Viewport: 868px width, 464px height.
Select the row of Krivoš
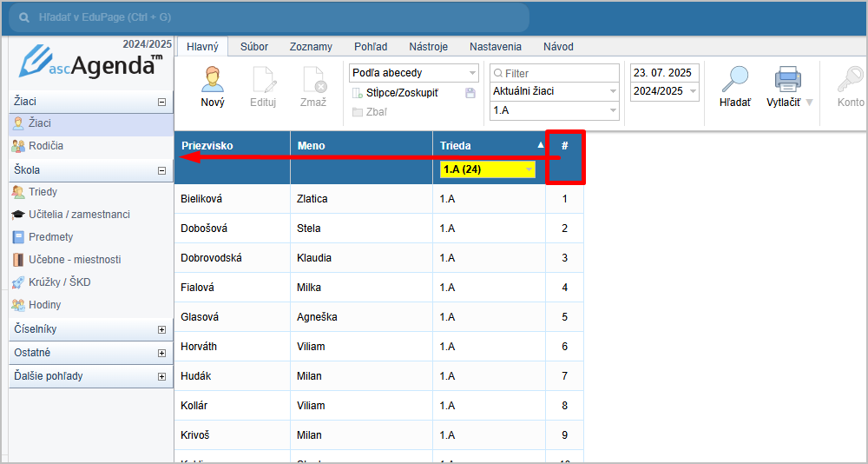point(378,435)
